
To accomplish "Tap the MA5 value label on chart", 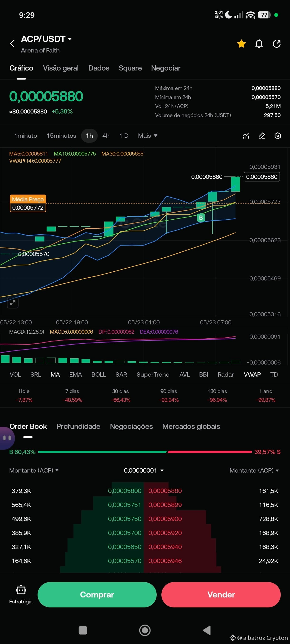I will point(29,154).
